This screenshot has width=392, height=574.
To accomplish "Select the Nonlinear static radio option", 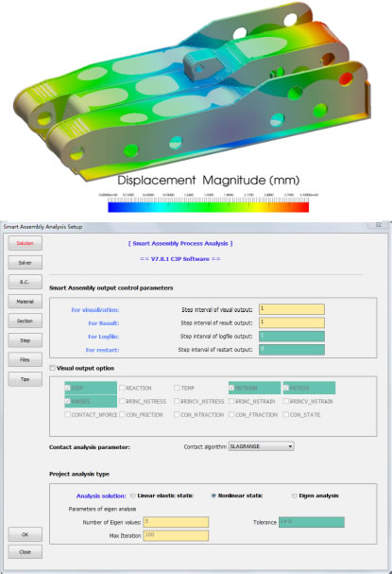I will tap(213, 496).
